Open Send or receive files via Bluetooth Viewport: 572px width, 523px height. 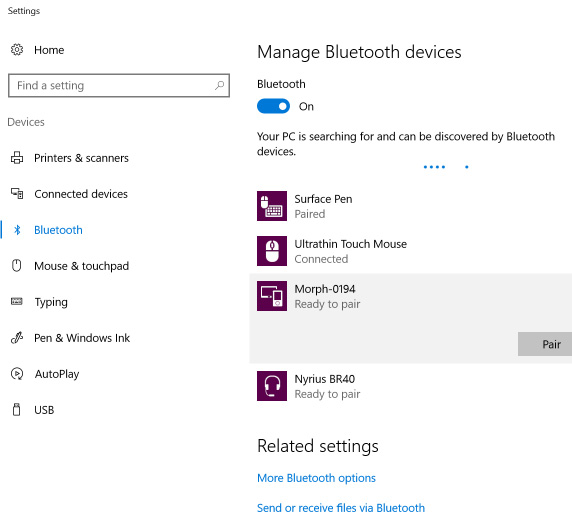click(341, 508)
